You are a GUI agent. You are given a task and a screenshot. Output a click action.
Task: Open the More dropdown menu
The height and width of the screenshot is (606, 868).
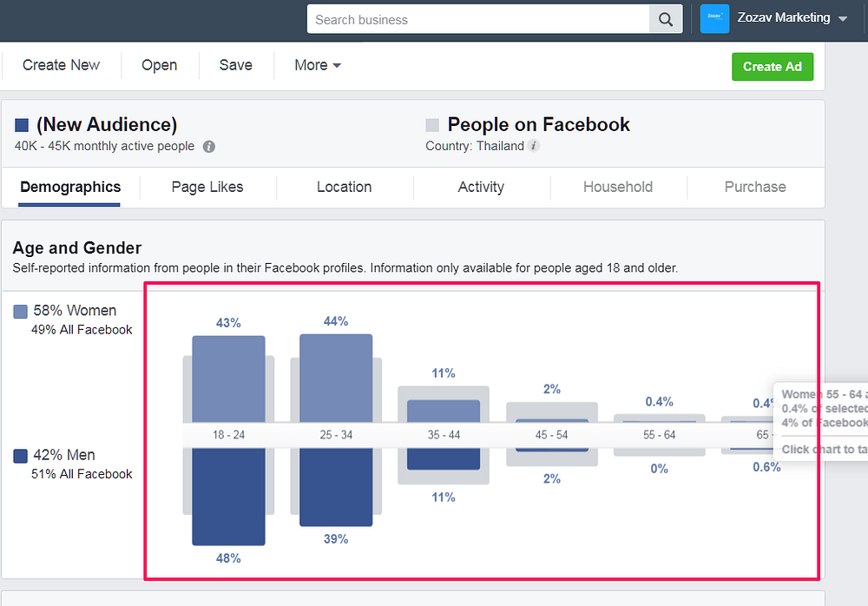pos(317,65)
